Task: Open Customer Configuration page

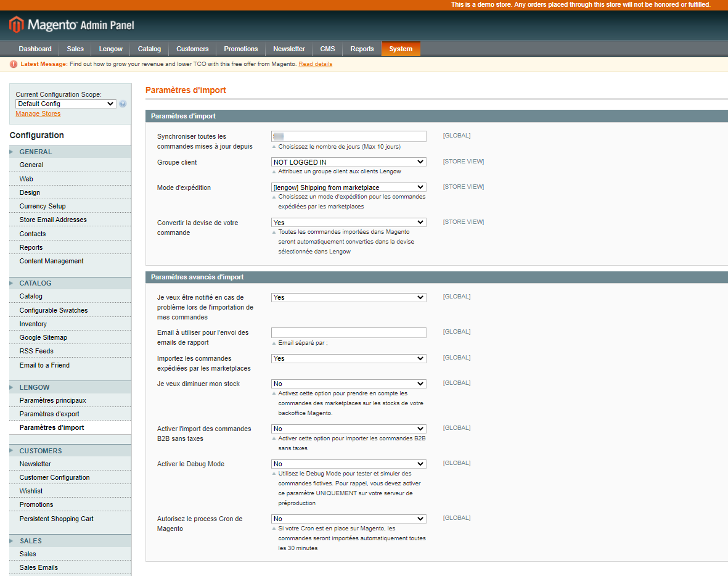Action: [70, 477]
